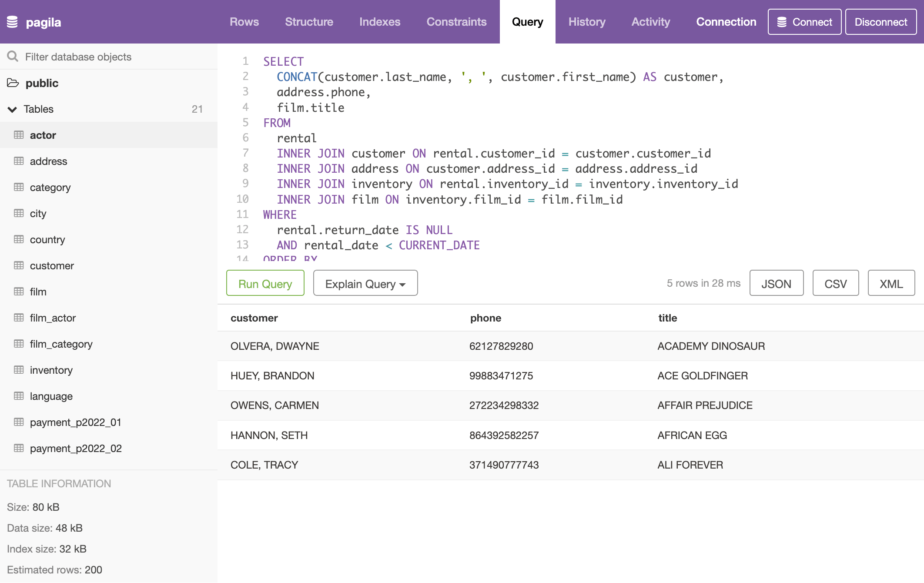Viewport: 924px width, 583px height.
Task: Click the database icon in the Connect button
Action: click(x=782, y=22)
